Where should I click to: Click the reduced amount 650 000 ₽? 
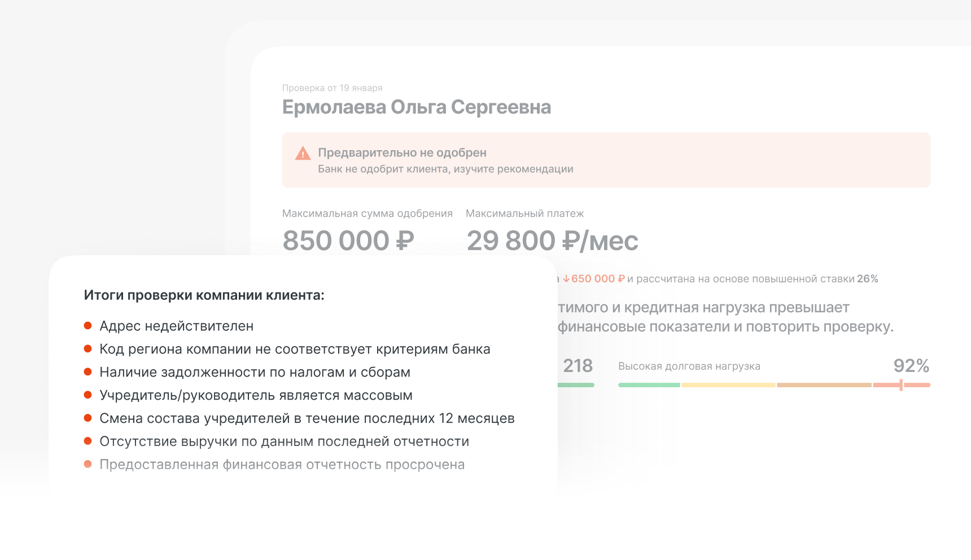coord(598,279)
